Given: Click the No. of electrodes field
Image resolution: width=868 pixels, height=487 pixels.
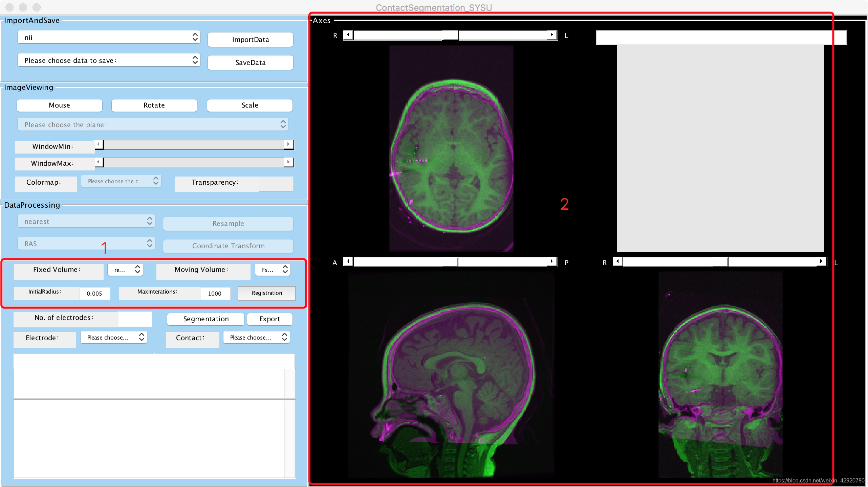Looking at the screenshot, I should coord(135,319).
